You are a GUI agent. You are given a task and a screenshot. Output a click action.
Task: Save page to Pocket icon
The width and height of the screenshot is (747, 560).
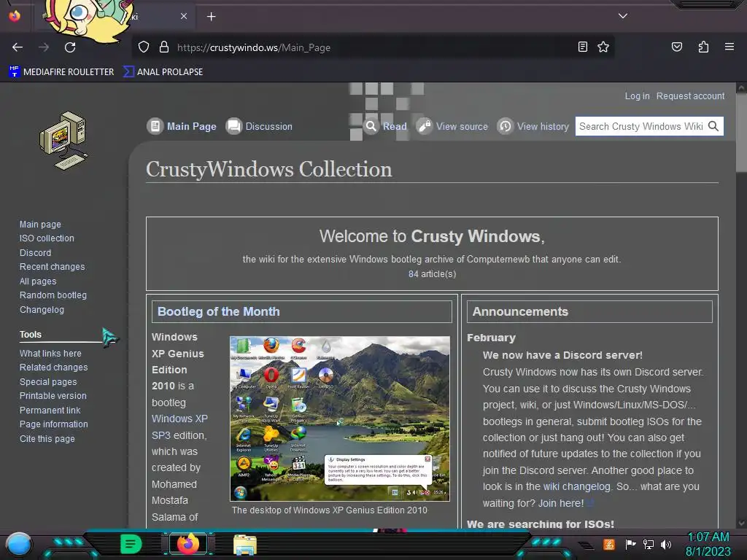[676, 47]
